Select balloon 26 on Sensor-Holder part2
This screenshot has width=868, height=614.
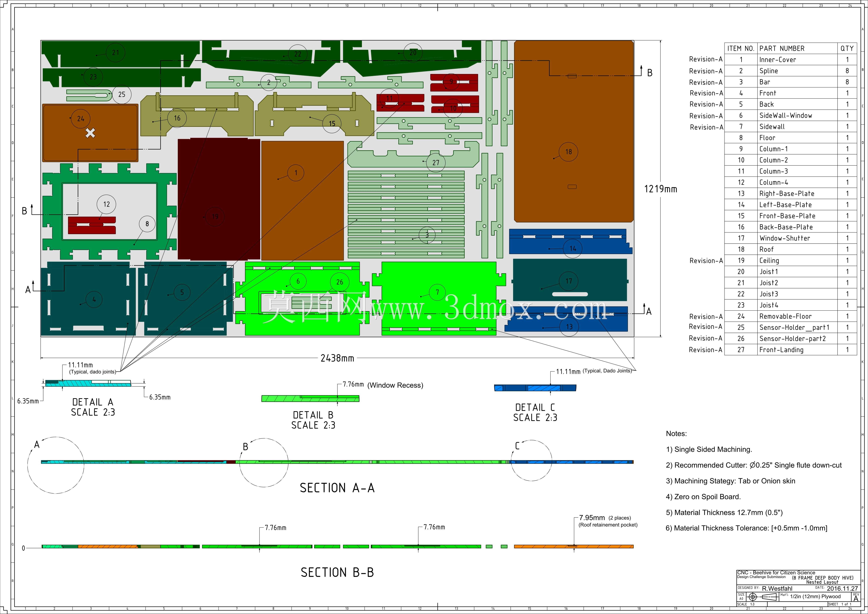(340, 282)
